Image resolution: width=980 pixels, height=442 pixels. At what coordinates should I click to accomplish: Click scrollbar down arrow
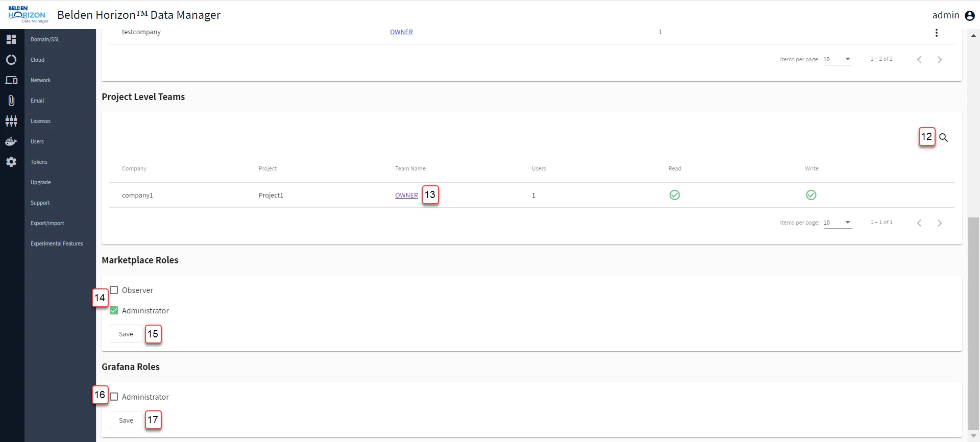click(973, 436)
